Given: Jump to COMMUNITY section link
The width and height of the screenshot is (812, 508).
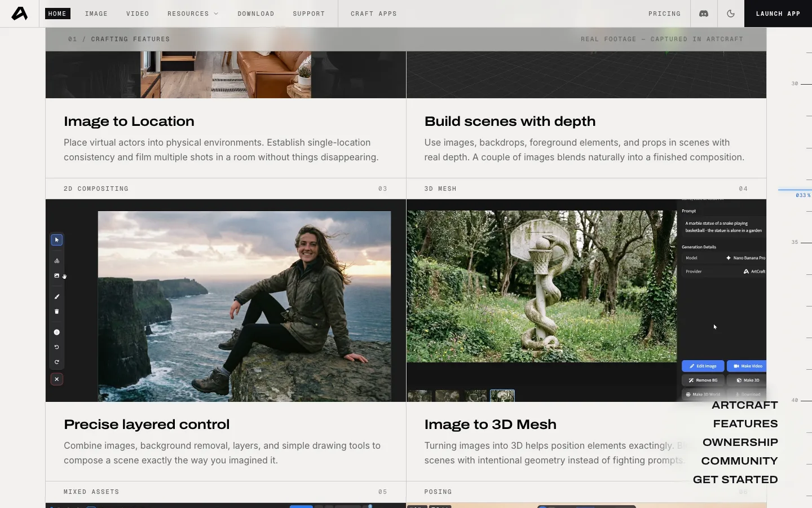Looking at the screenshot, I should pyautogui.click(x=740, y=461).
